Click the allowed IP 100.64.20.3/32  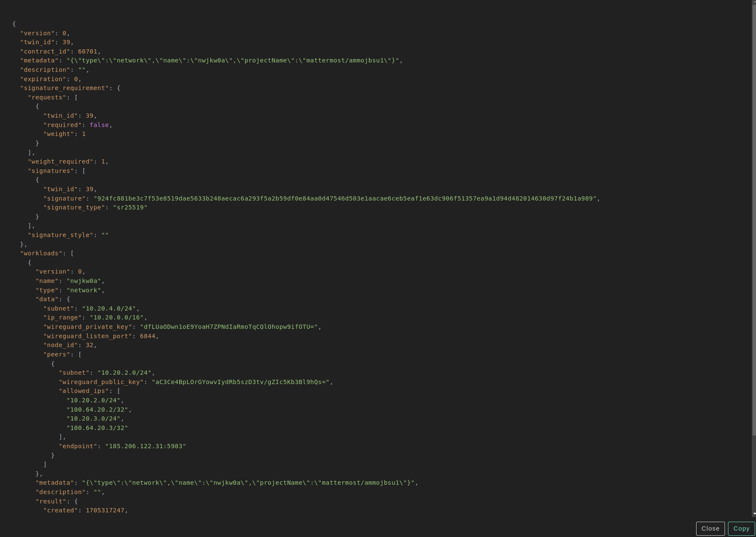(97, 428)
